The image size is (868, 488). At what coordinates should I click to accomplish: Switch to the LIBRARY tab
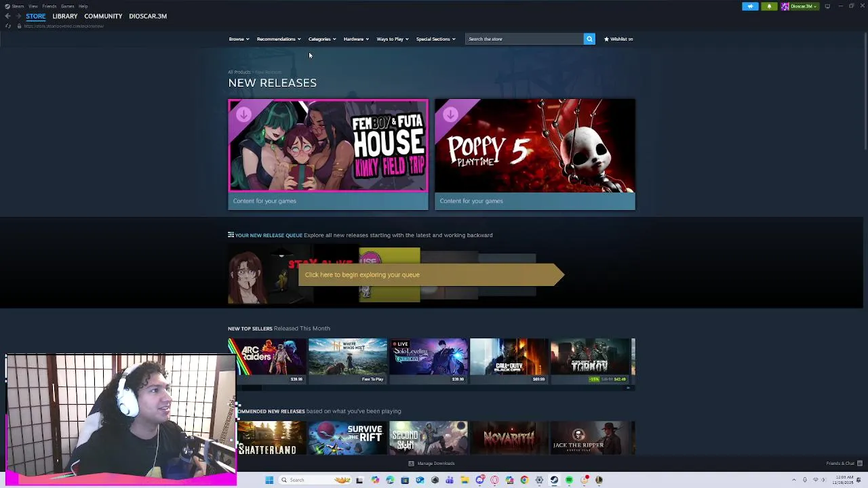65,16
